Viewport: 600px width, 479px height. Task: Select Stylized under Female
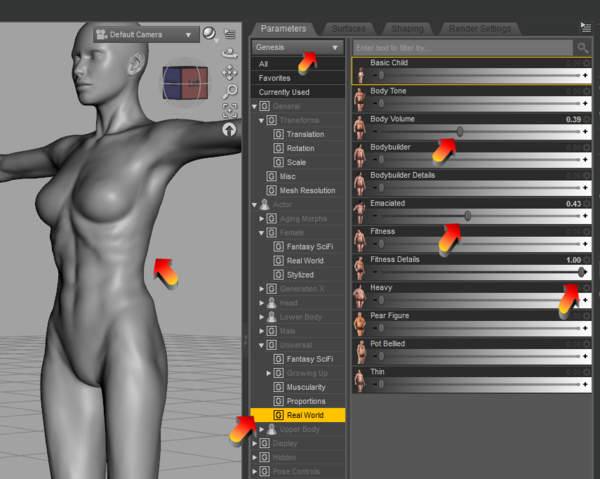pyautogui.click(x=300, y=275)
